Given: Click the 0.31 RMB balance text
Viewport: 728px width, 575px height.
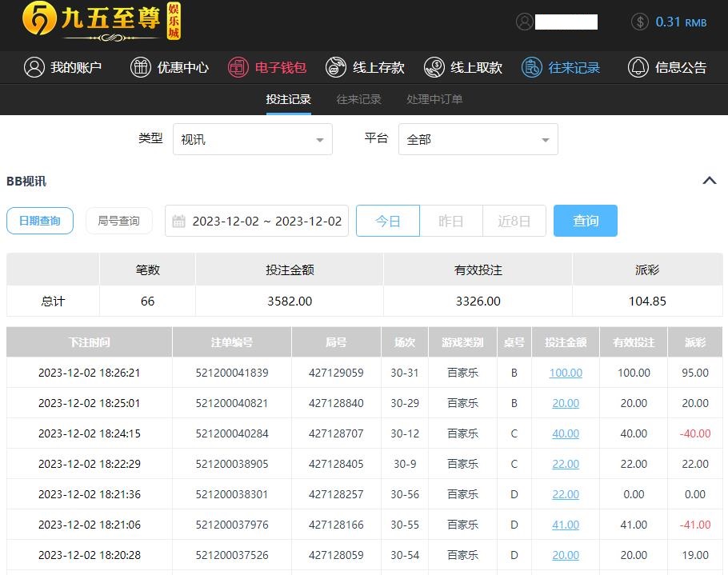Looking at the screenshot, I should (681, 22).
